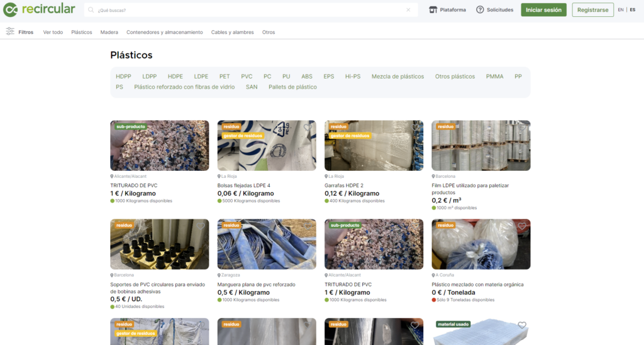This screenshot has height=345, width=644.
Task: Open Contenedores y almacenamiento category
Action: pyautogui.click(x=164, y=32)
